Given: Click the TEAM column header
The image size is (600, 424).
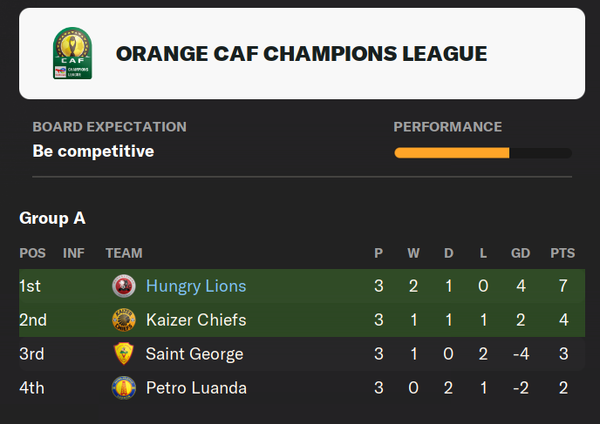Looking at the screenshot, I should tap(124, 253).
